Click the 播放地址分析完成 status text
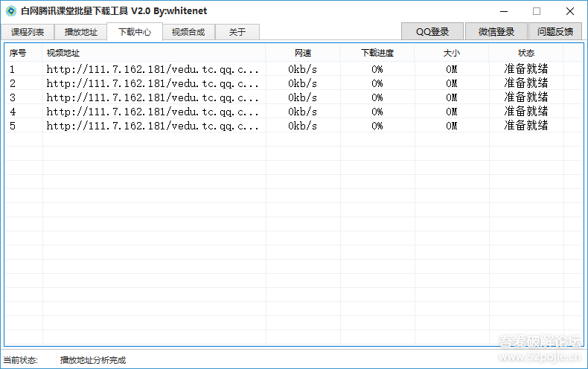Image resolution: width=588 pixels, height=369 pixels. [93, 360]
